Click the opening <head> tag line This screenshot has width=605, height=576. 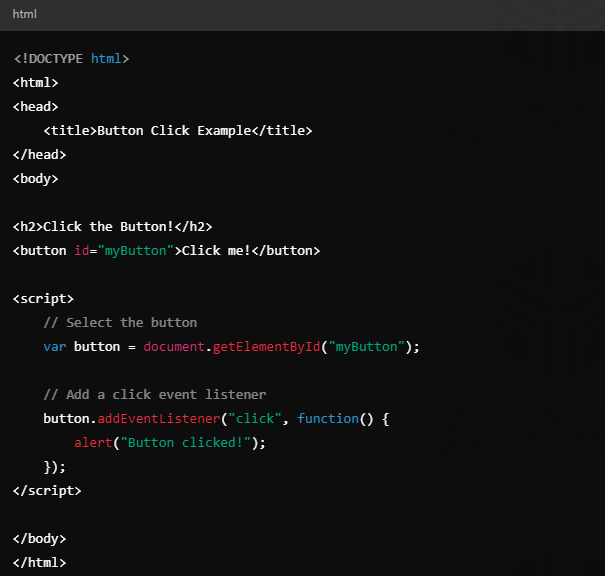[35, 106]
